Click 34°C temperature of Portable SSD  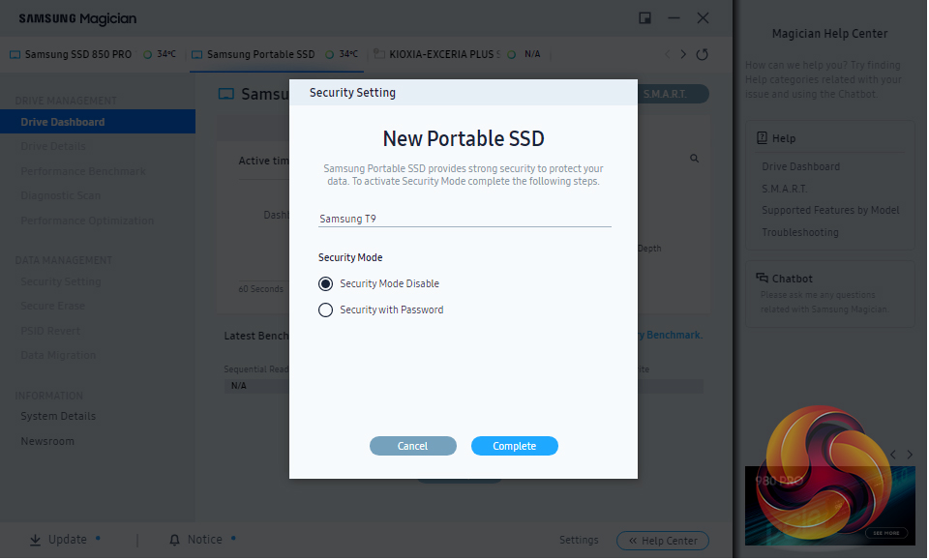[x=349, y=54]
